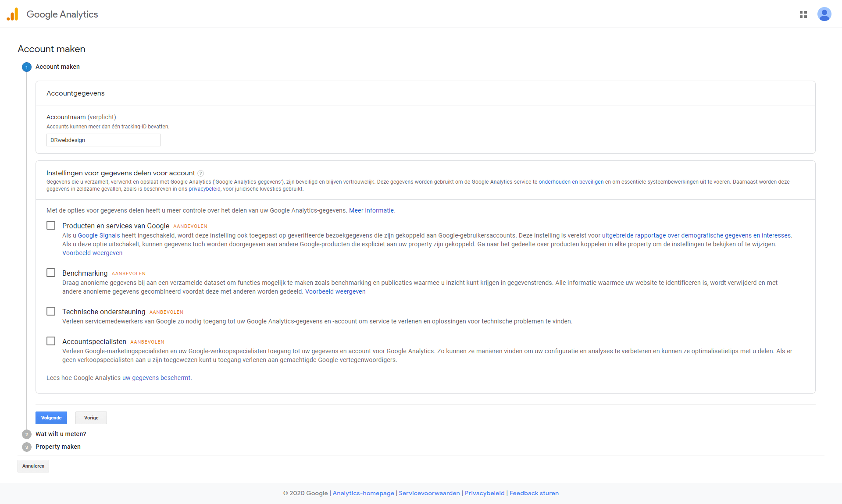Open the 'onderhouden en beveiligen' link
This screenshot has height=504, width=842.
click(x=571, y=182)
